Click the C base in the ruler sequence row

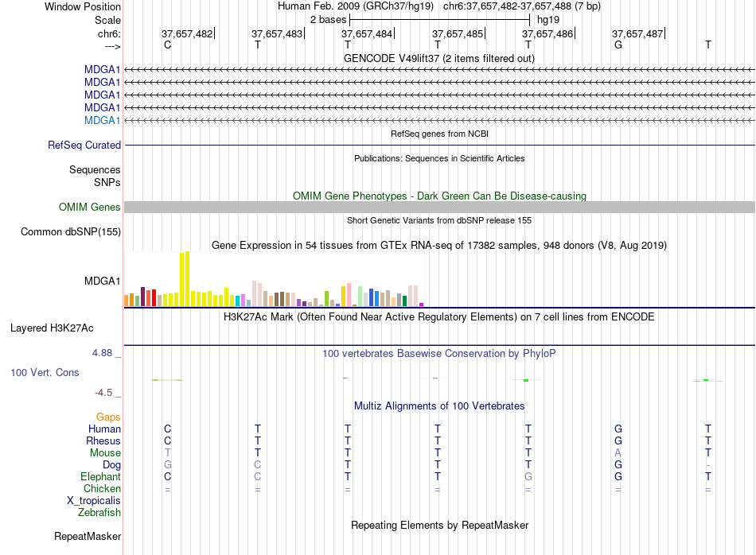click(x=167, y=45)
